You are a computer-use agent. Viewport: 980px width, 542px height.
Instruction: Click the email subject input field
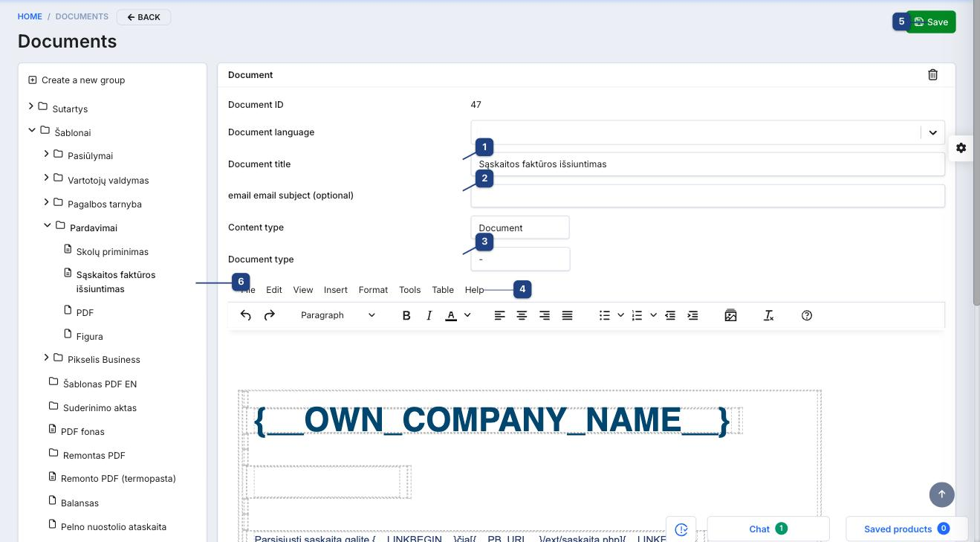tap(708, 196)
